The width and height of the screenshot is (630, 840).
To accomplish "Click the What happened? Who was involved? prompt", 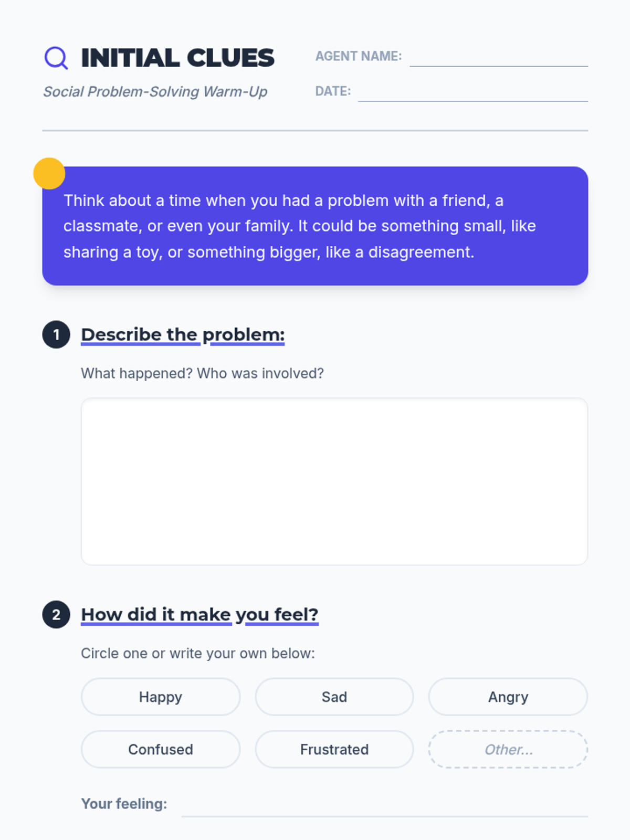I will (x=202, y=373).
